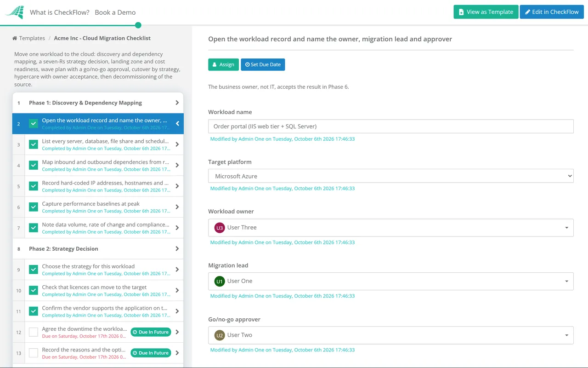Select 'Record hard-coded IP addresses' task row

point(98,186)
